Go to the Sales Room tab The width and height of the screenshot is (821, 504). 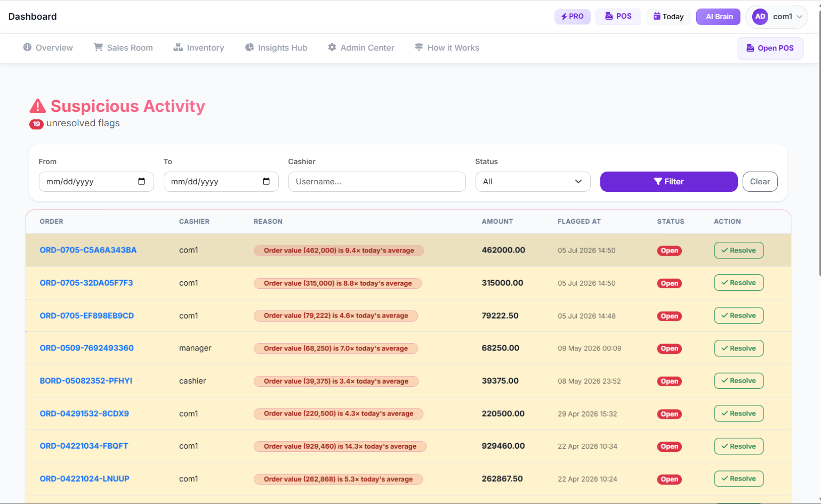(x=123, y=48)
